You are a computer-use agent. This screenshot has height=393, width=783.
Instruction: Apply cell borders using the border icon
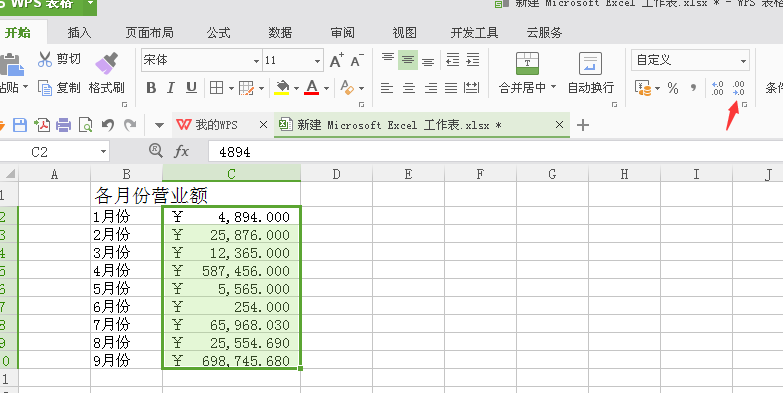point(216,88)
